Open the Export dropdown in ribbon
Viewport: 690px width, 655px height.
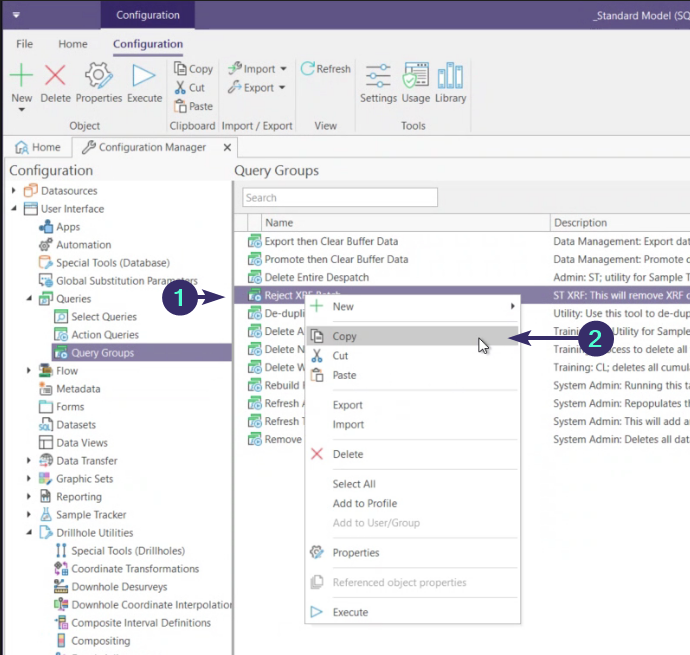tap(257, 88)
